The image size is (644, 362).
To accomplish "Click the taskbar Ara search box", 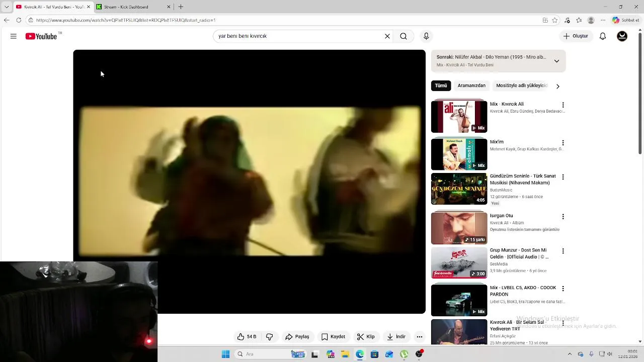I will tap(271, 354).
